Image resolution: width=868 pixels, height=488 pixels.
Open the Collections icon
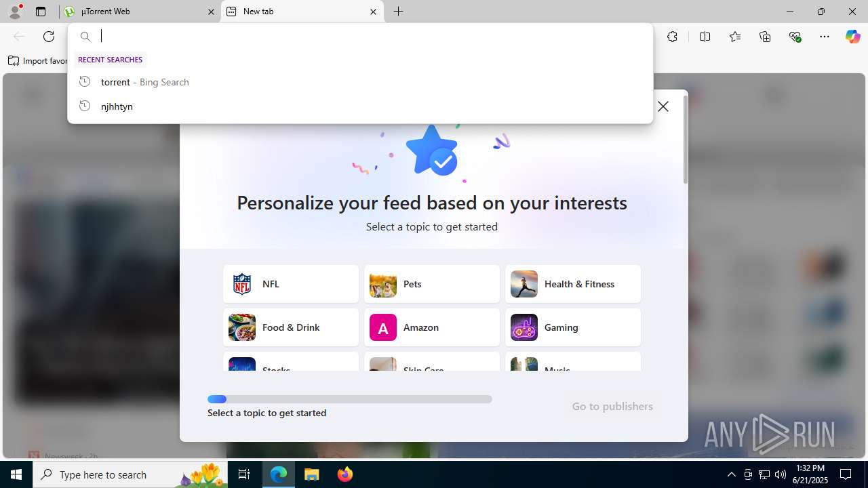tap(765, 37)
